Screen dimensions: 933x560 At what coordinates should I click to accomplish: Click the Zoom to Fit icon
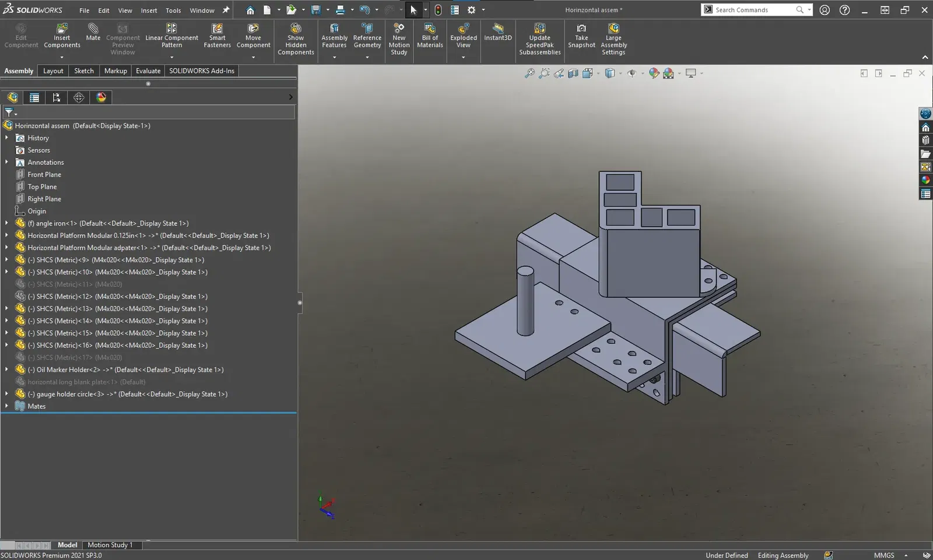(x=529, y=73)
